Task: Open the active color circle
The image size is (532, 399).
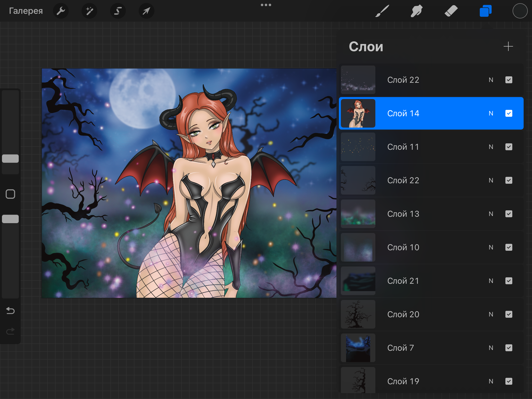Action: 520,11
